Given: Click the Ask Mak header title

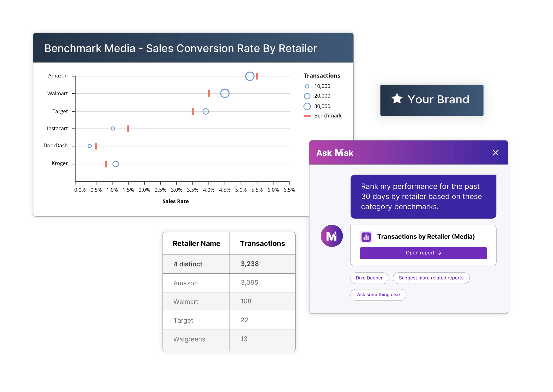Looking at the screenshot, I should [335, 153].
